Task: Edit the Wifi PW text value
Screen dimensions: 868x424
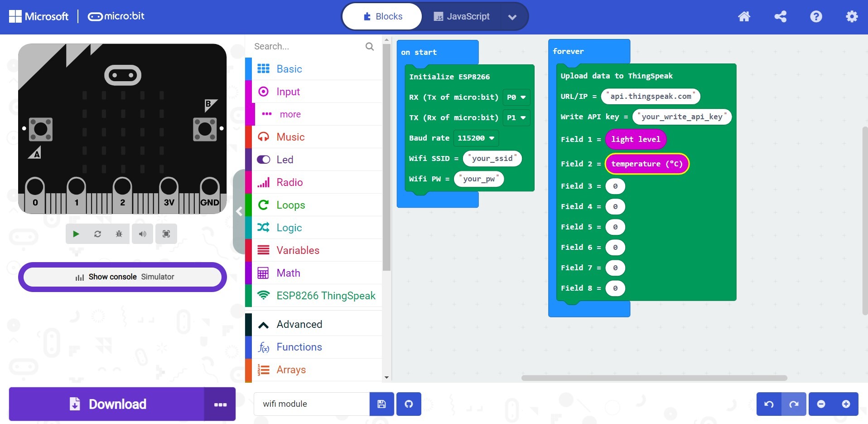Action: click(x=479, y=179)
